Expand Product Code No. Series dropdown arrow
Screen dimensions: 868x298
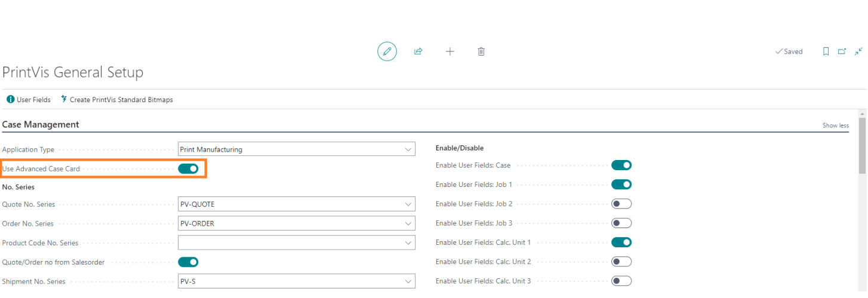click(x=408, y=243)
